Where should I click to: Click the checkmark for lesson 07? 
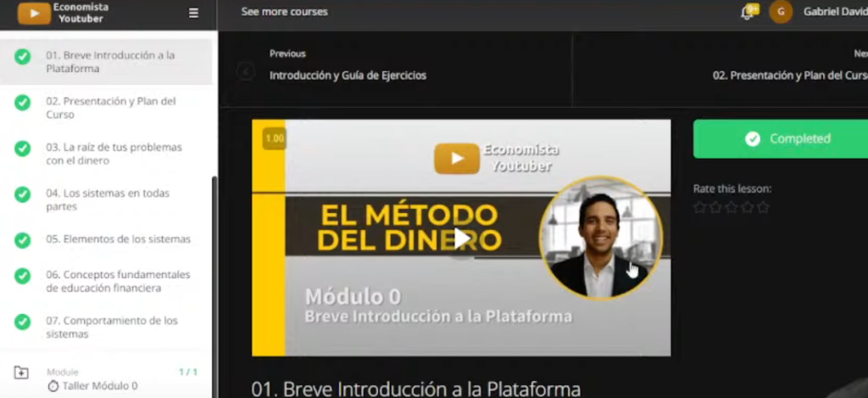[x=22, y=322]
